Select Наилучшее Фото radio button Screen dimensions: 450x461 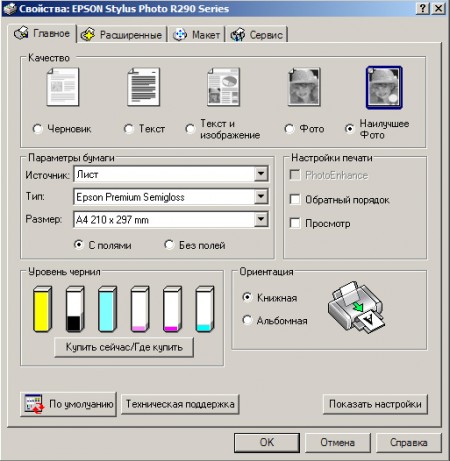tap(350, 129)
